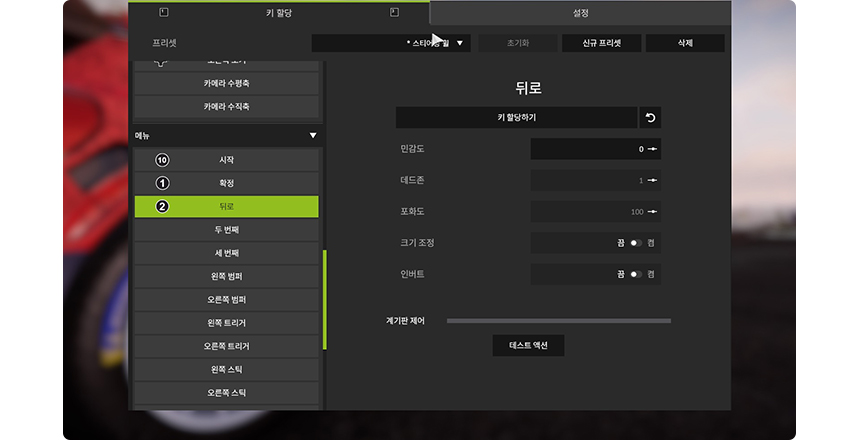
Task: Click the 계기판 제어 progress bar
Action: [x=558, y=321]
